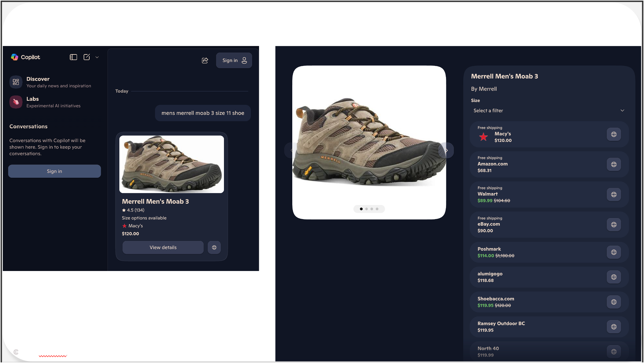Show next product image with right arrow
This screenshot has width=644, height=363.
pyautogui.click(x=446, y=151)
